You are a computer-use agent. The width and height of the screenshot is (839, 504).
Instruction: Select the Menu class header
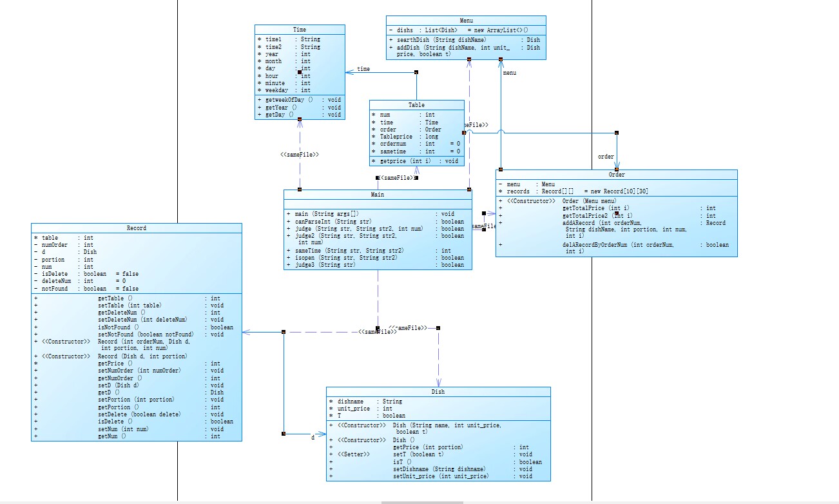[x=466, y=21]
